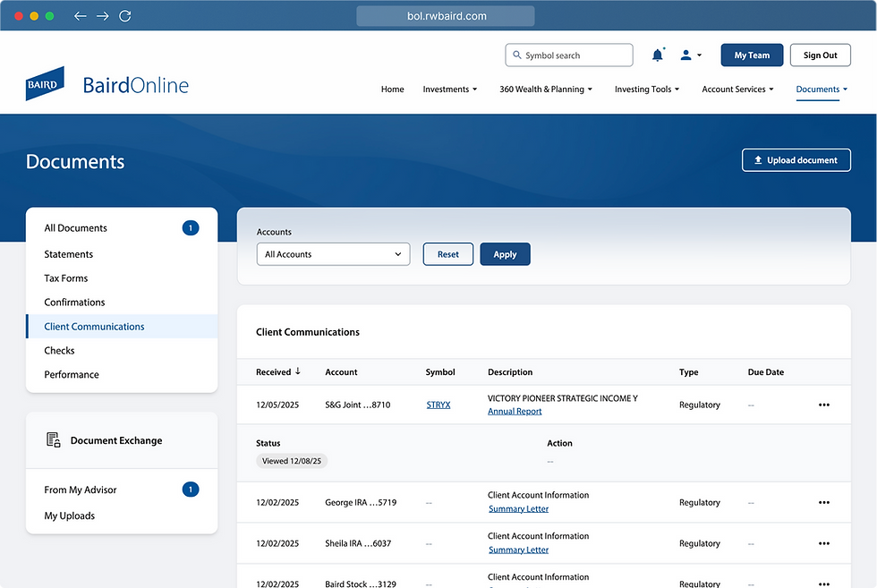Click the From My Advisor count badge
The height and width of the screenshot is (588, 877).
(190, 490)
